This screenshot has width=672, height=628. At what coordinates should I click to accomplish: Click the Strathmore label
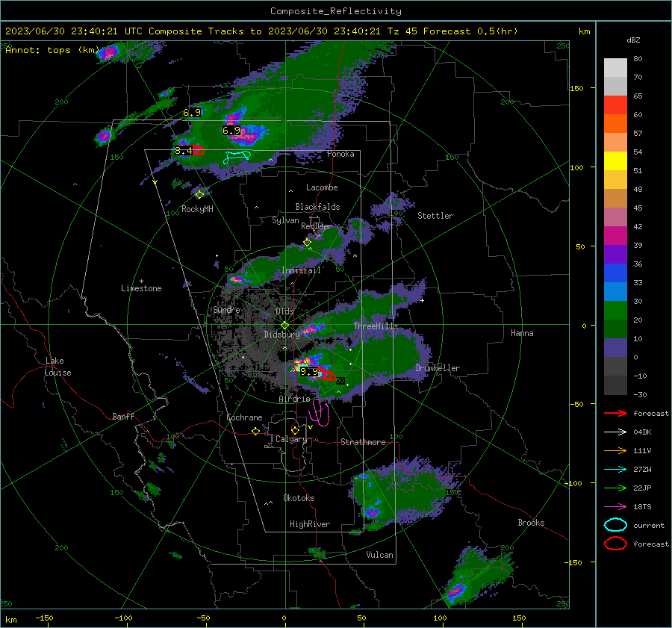(363, 442)
